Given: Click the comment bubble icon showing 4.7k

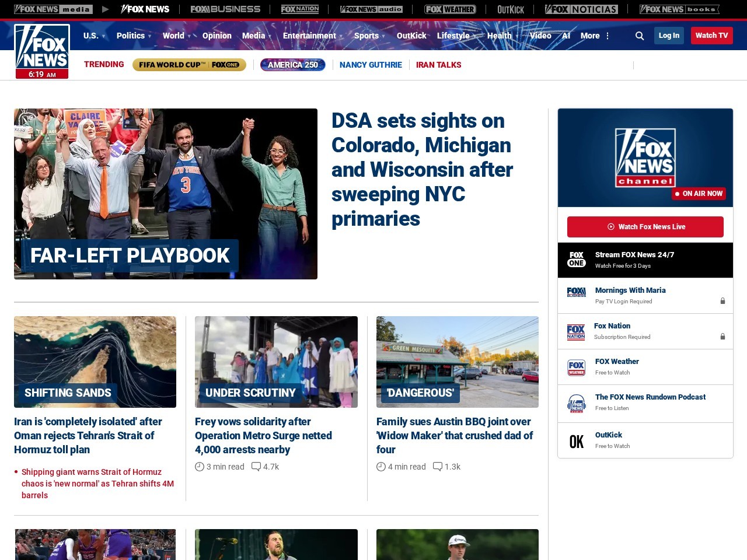Looking at the screenshot, I should click(256, 467).
